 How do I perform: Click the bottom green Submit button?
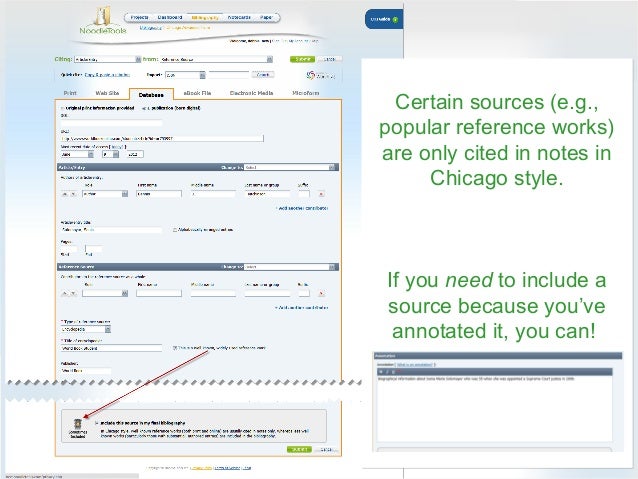pos(299,449)
